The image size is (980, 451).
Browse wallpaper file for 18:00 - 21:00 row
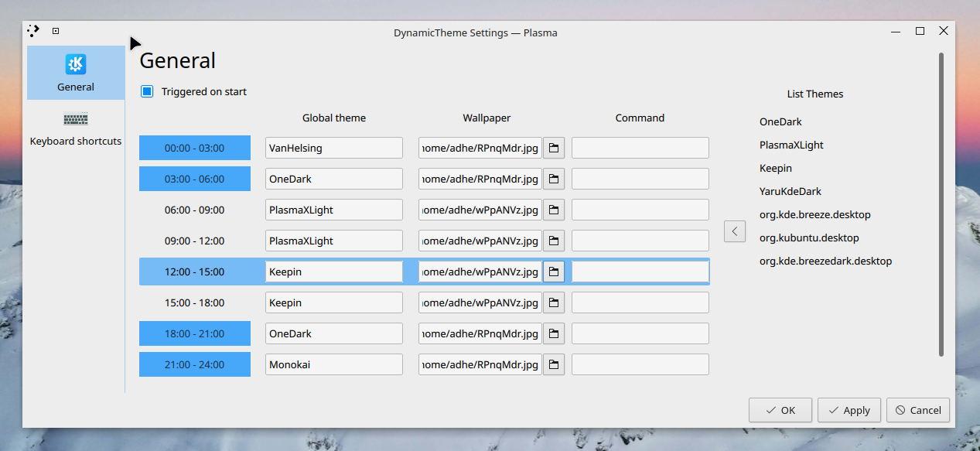coord(554,333)
